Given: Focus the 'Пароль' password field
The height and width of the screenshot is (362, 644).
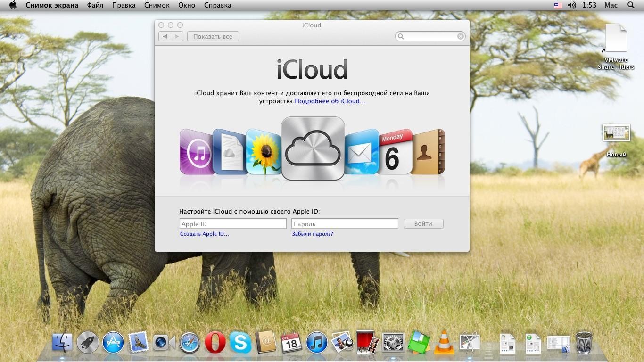Looking at the screenshot, I should (345, 224).
